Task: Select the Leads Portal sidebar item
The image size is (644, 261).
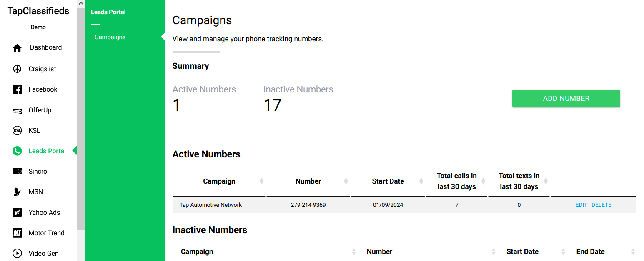Action: (47, 151)
